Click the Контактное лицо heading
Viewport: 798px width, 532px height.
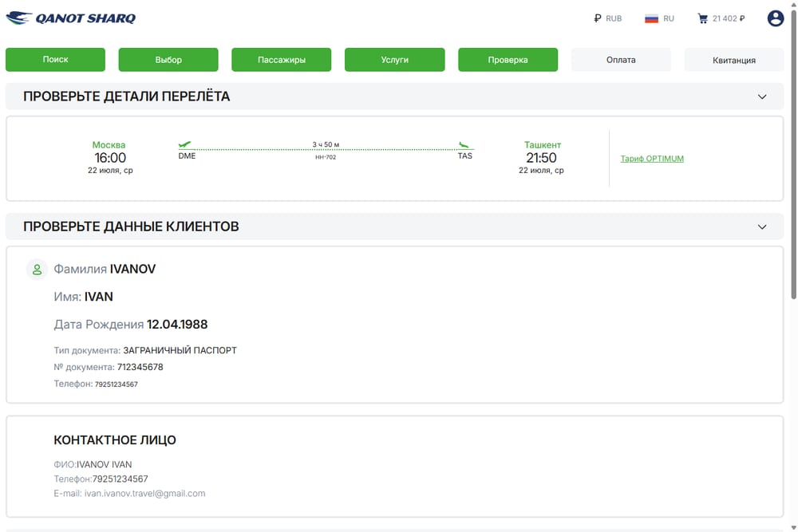[115, 440]
